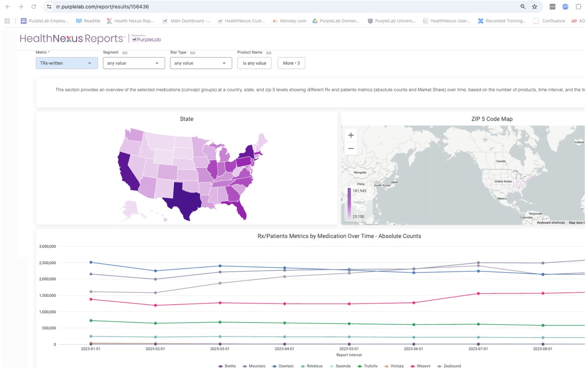Click the More • 3 filters button
This screenshot has width=588, height=368.
tap(291, 63)
